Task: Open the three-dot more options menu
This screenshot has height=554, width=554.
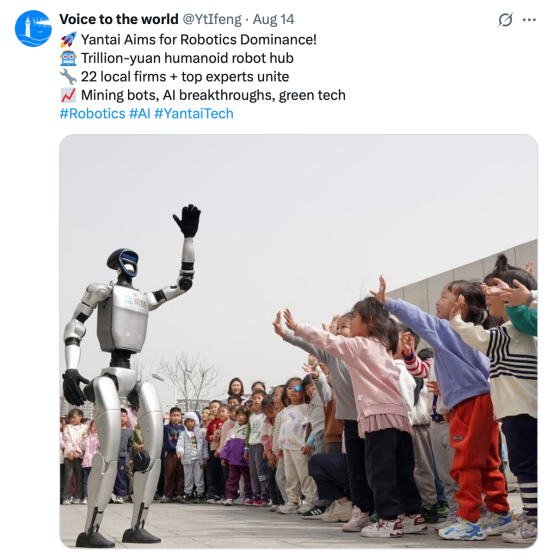Action: coord(529,20)
